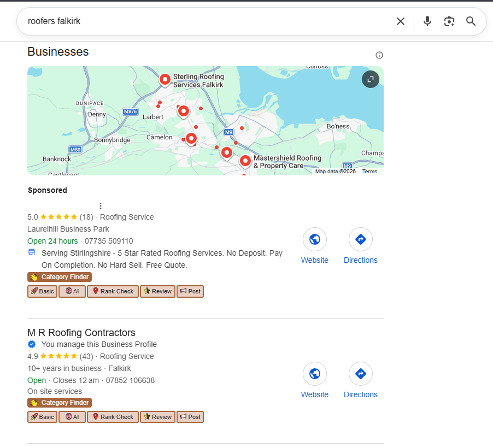This screenshot has height=448, width=493.
Task: Open the sponsored result three-dot menu
Action: tap(101, 205)
